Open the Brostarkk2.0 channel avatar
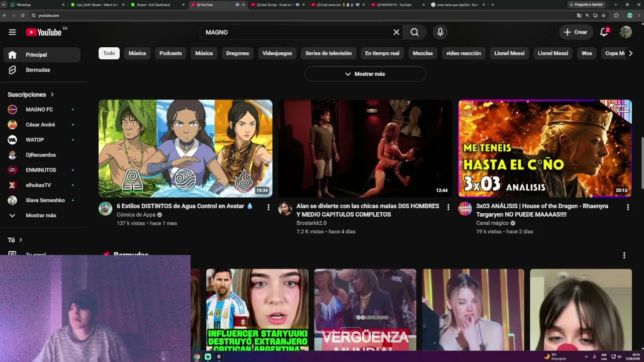The height and width of the screenshot is (362, 644). pyautogui.click(x=285, y=209)
